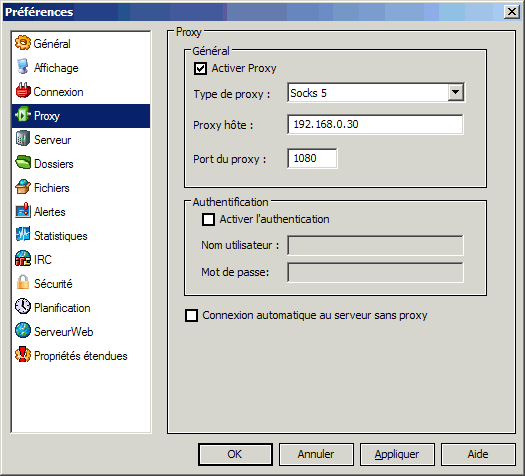Open the Propriétés étendues section

(81, 356)
